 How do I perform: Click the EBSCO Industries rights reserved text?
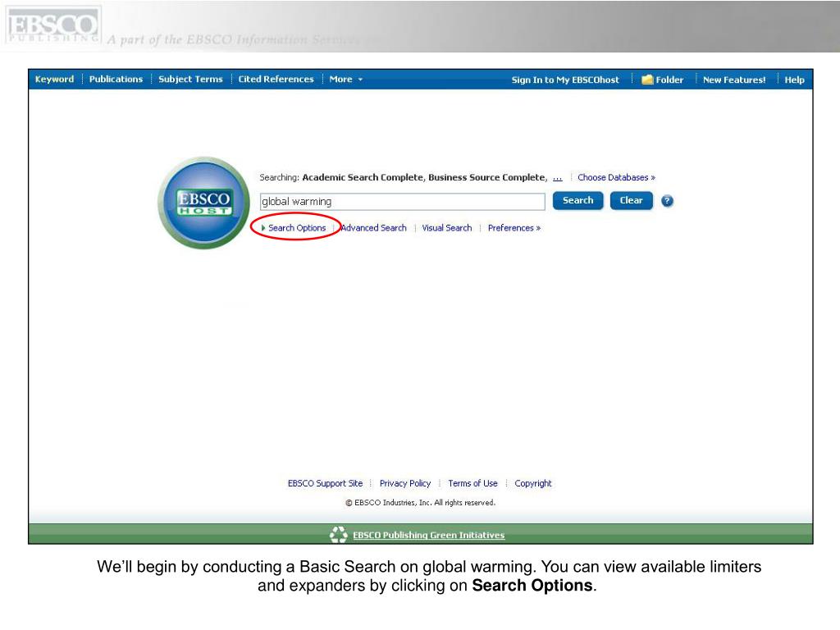[421, 503]
